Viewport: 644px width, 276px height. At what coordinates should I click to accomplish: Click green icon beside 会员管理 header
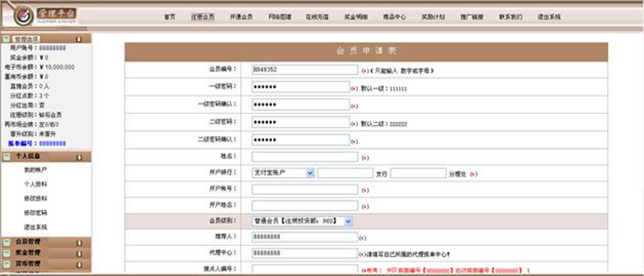pos(6,242)
